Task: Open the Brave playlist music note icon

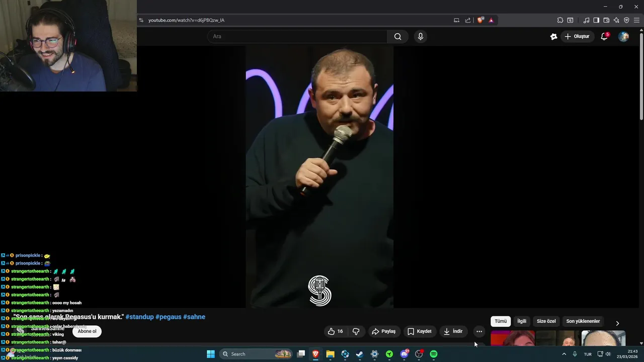Action: coord(586,20)
